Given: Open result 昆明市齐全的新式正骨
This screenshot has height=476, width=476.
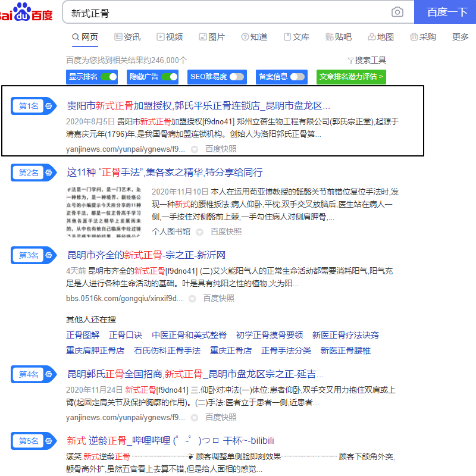Looking at the screenshot, I should (x=146, y=255).
